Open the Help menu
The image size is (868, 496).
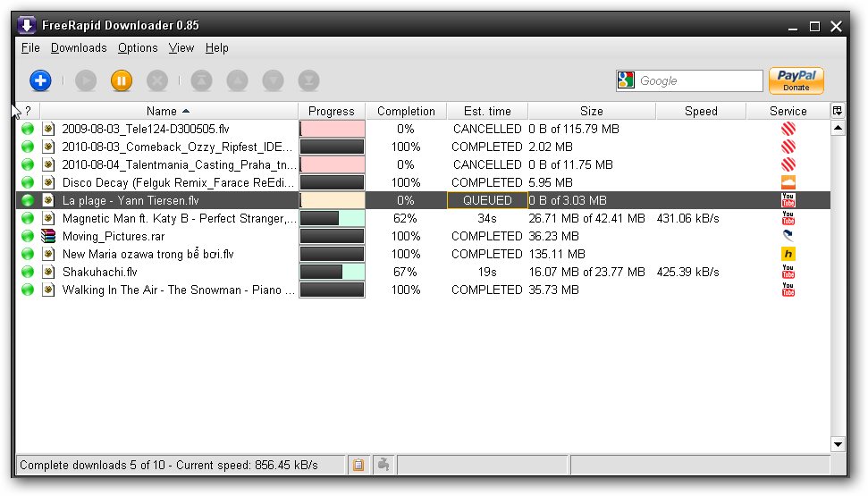click(x=217, y=48)
